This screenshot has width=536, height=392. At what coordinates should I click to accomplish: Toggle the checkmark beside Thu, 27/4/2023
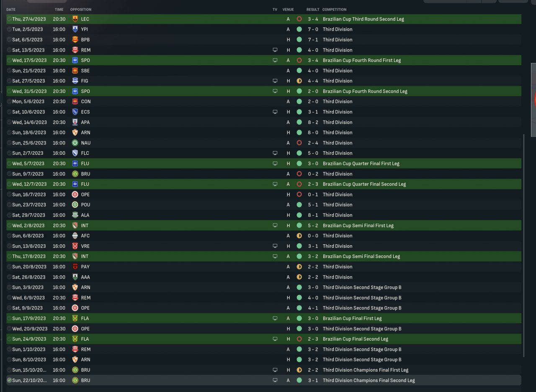pyautogui.click(x=9, y=19)
